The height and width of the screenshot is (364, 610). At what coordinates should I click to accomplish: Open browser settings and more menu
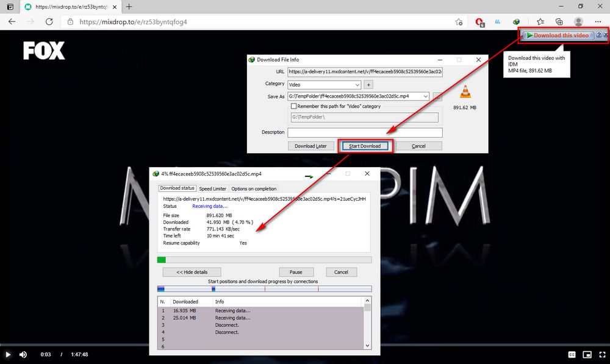click(x=598, y=22)
